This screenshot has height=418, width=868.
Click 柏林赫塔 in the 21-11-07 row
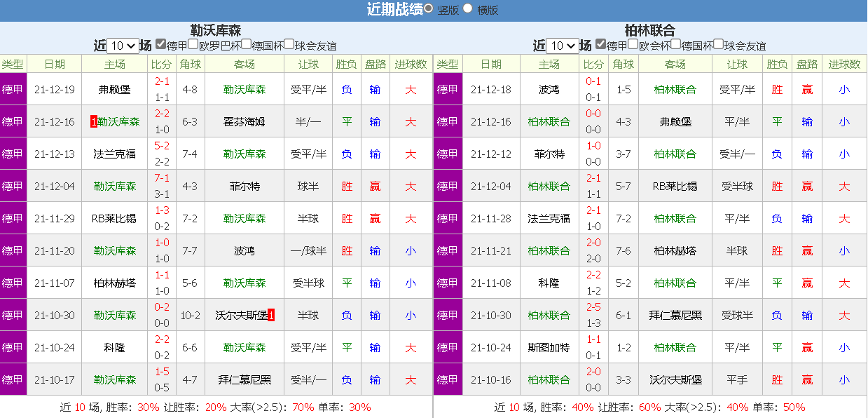coord(115,283)
